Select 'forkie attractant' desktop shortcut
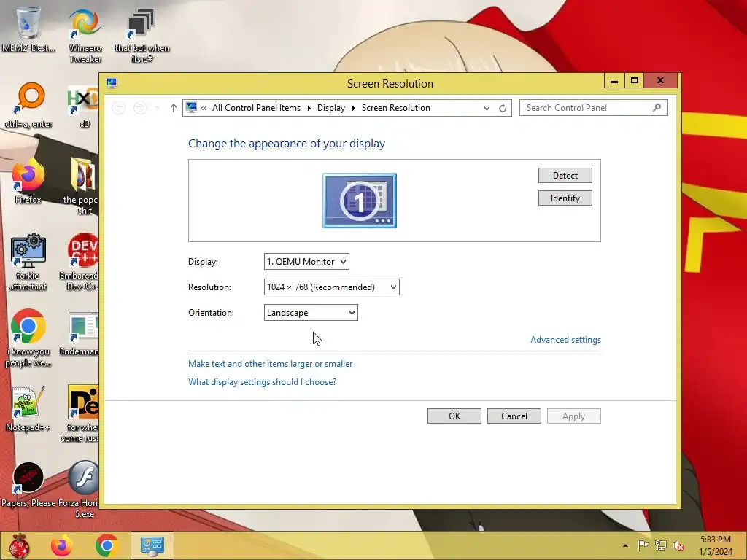This screenshot has width=747, height=560. [x=28, y=262]
